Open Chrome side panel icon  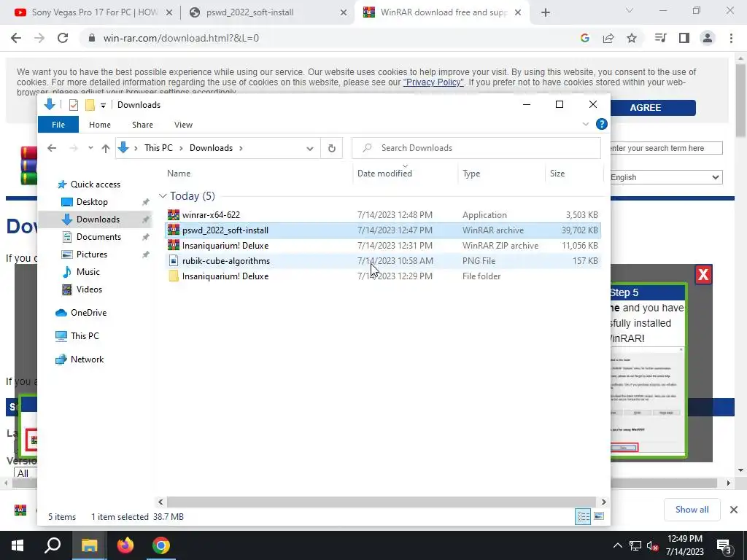[x=684, y=38]
